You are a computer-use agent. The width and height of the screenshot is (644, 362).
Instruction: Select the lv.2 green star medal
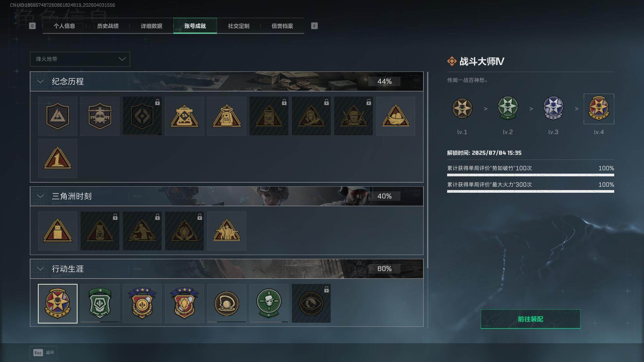[507, 109]
